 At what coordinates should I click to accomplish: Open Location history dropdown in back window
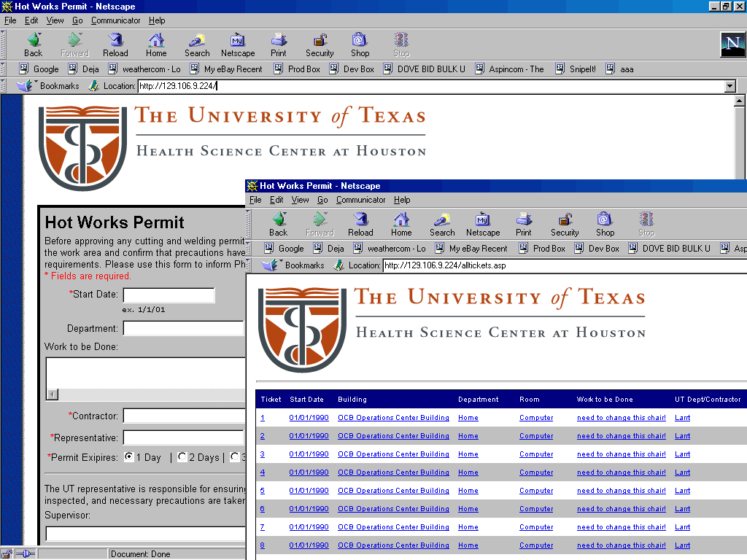click(730, 86)
